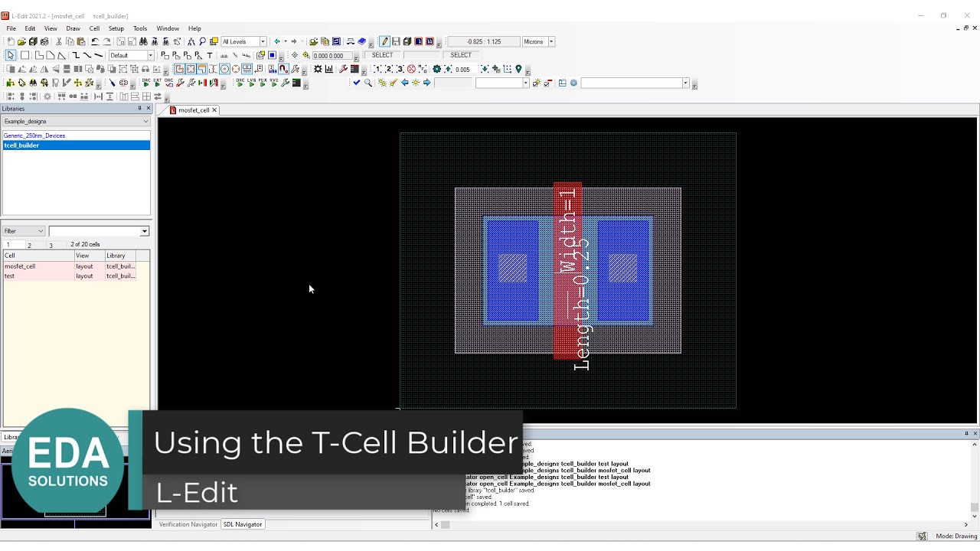This screenshot has height=551, width=980.
Task: Toggle the first highlighted orthogonal mode icon
Action: point(178,69)
